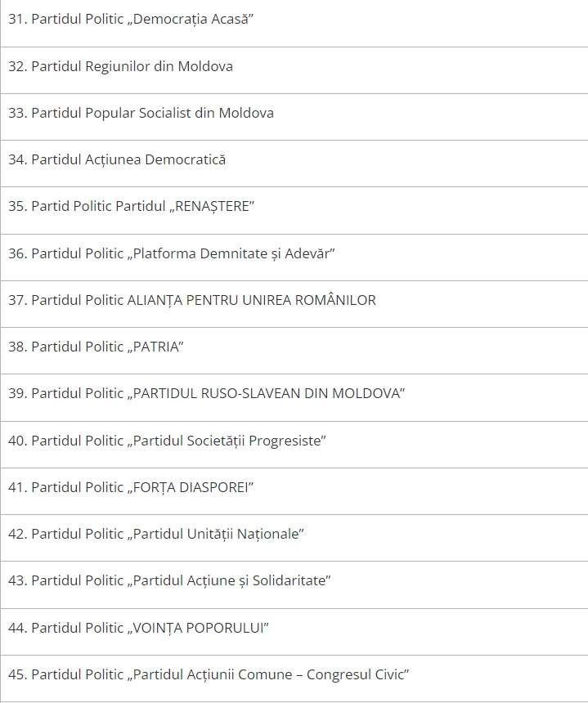Select „FORȚA DIASPOREI” party entry
This screenshot has width=588, height=703.
click(x=294, y=491)
